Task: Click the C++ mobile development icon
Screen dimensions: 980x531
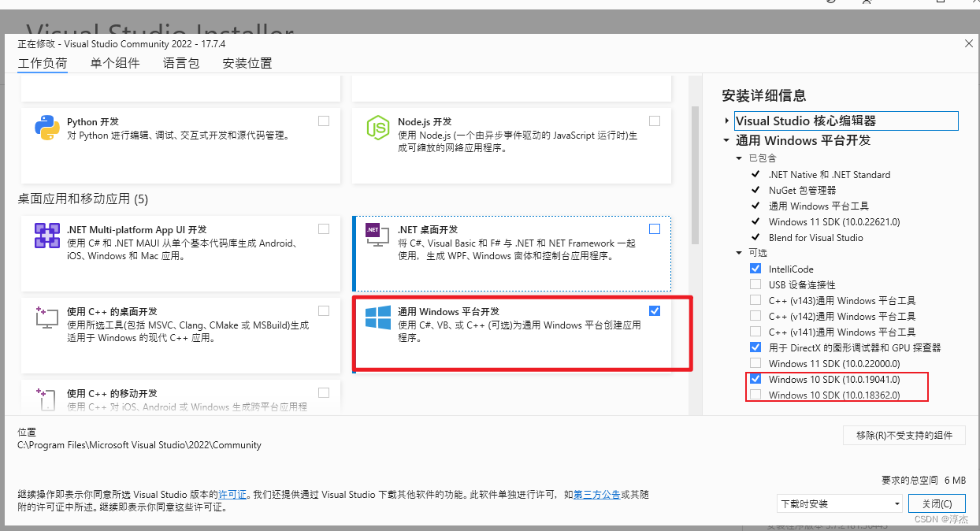Action: click(x=47, y=399)
